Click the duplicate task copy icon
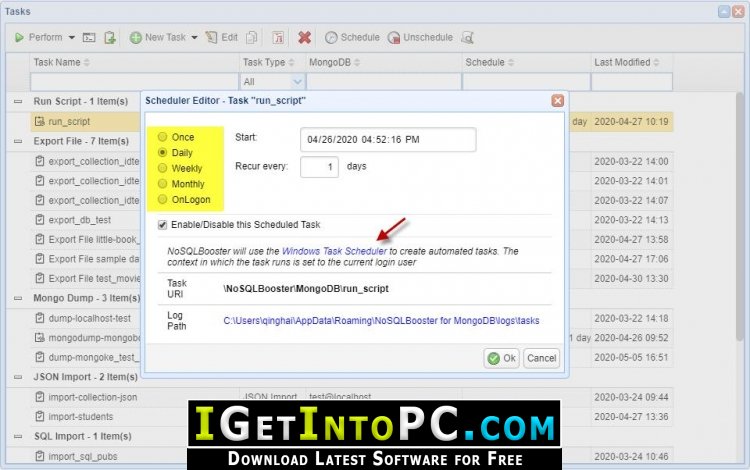 (252, 37)
